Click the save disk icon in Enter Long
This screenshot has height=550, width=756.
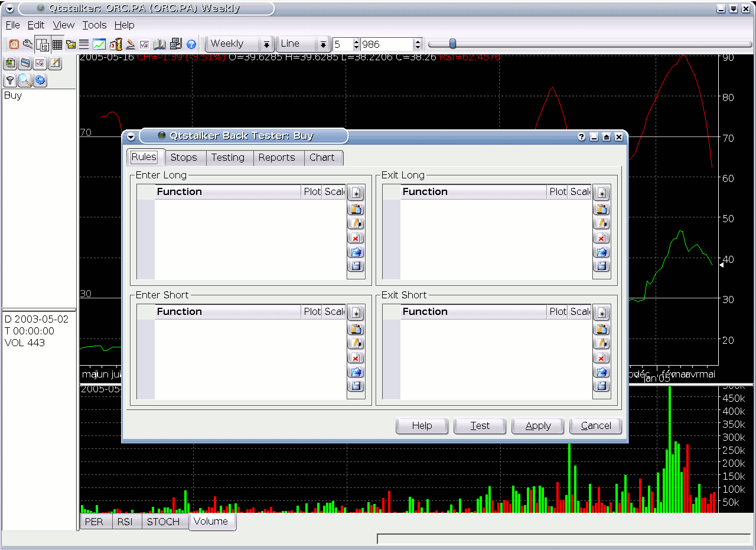pyautogui.click(x=356, y=266)
